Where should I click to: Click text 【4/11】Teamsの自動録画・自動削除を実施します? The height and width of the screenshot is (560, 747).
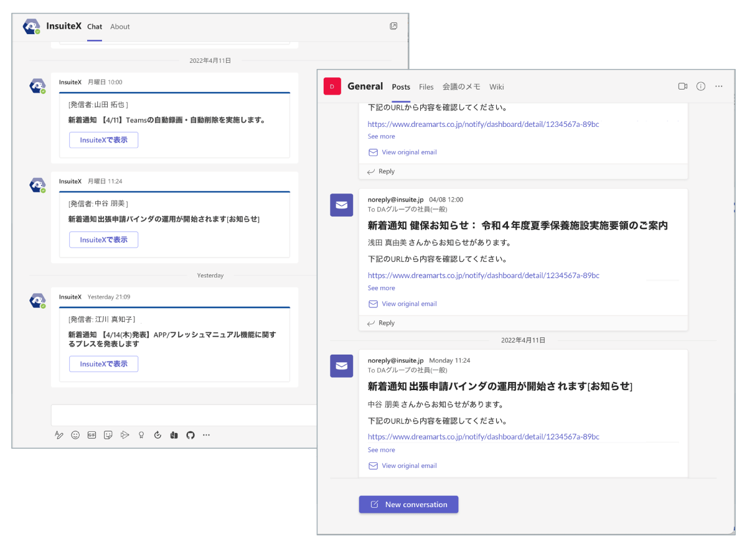click(x=167, y=120)
